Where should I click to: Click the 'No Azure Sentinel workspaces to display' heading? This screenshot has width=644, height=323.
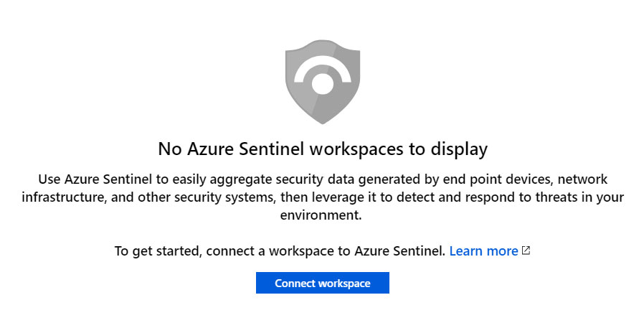(323, 149)
